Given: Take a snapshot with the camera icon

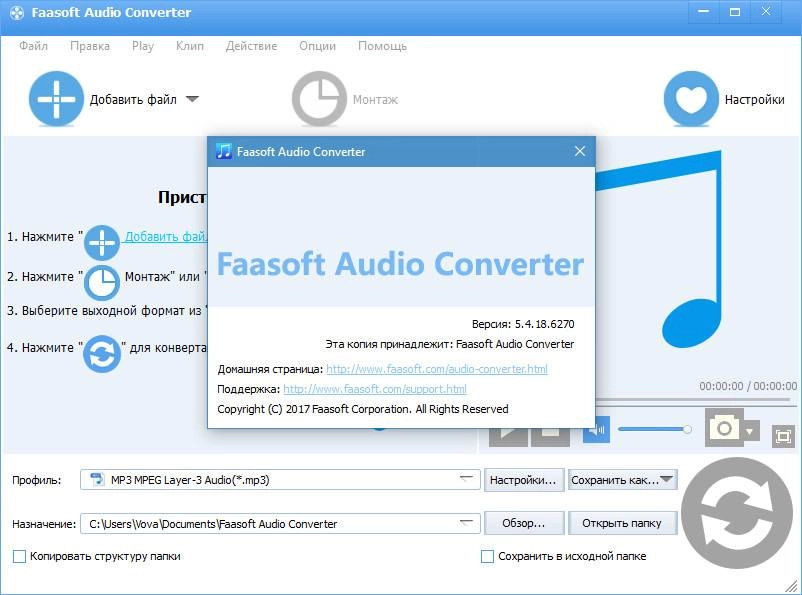Looking at the screenshot, I should pos(724,428).
